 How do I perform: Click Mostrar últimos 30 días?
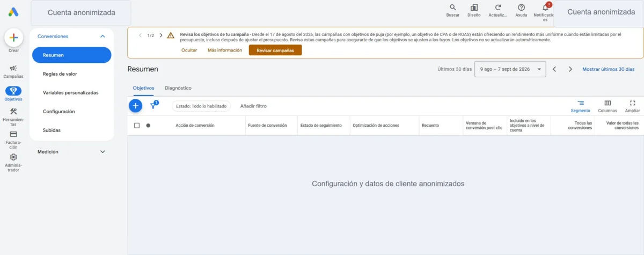pos(609,69)
